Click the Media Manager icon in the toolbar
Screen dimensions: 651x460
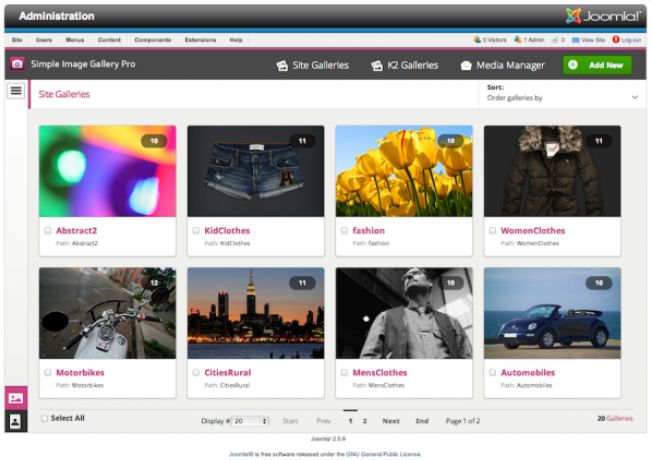coord(466,66)
